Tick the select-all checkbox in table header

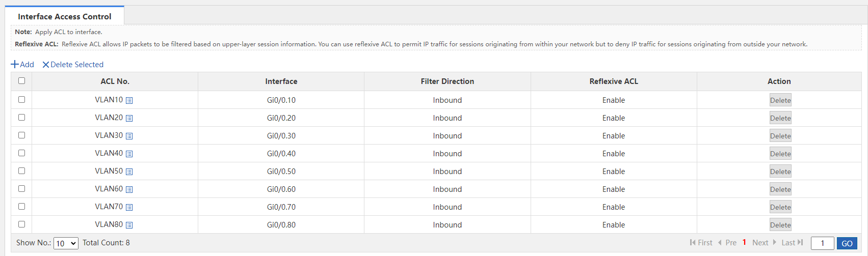pyautogui.click(x=21, y=80)
